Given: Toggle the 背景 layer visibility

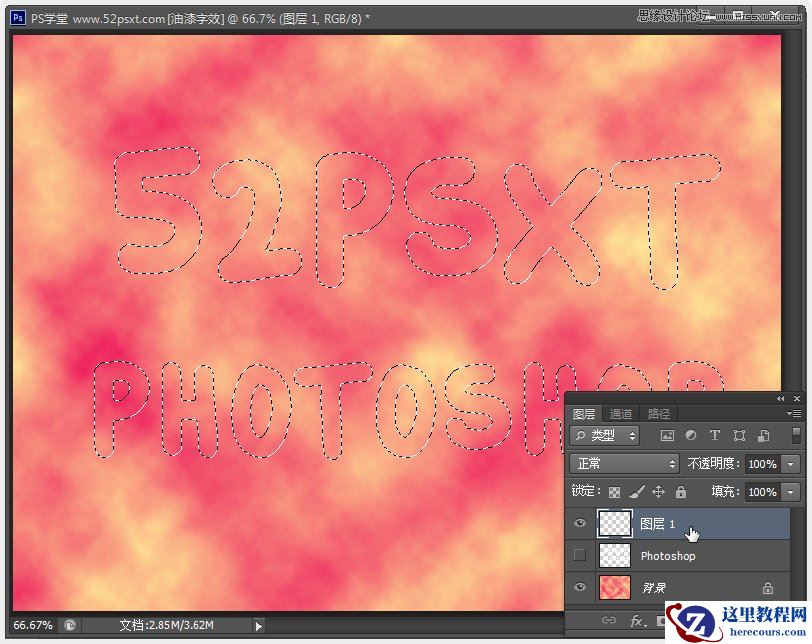Looking at the screenshot, I should pos(580,588).
